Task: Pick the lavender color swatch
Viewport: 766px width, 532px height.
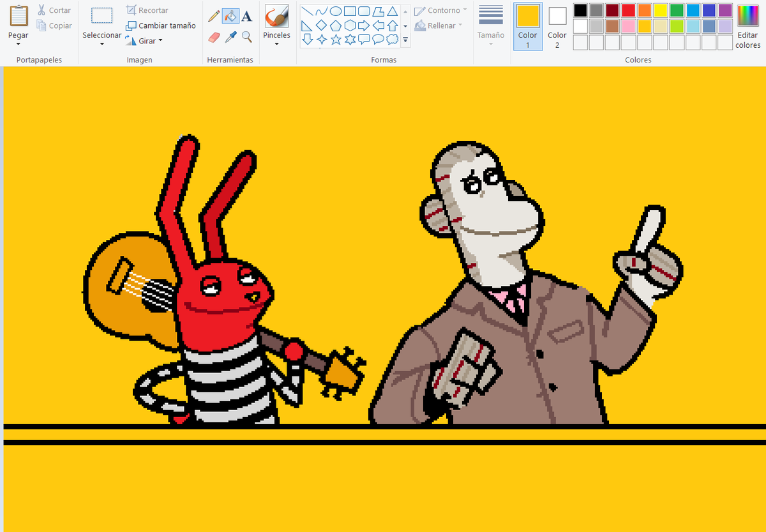Action: [x=725, y=26]
